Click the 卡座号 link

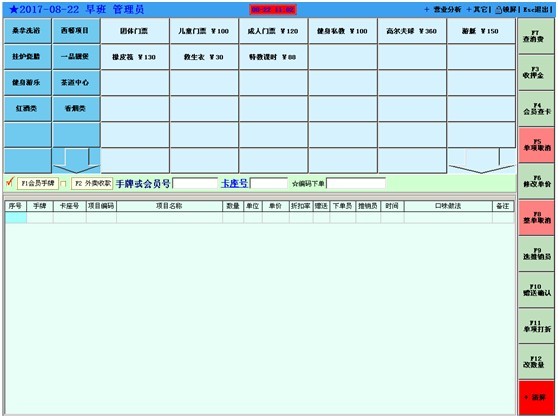pos(234,184)
